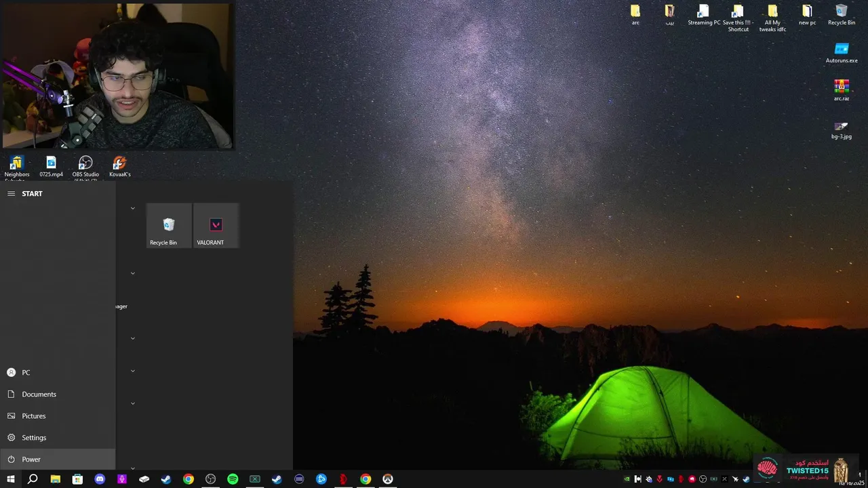This screenshot has width=868, height=488.
Task: Select the 'Streaming PC' shortcut
Action: pyautogui.click(x=704, y=15)
